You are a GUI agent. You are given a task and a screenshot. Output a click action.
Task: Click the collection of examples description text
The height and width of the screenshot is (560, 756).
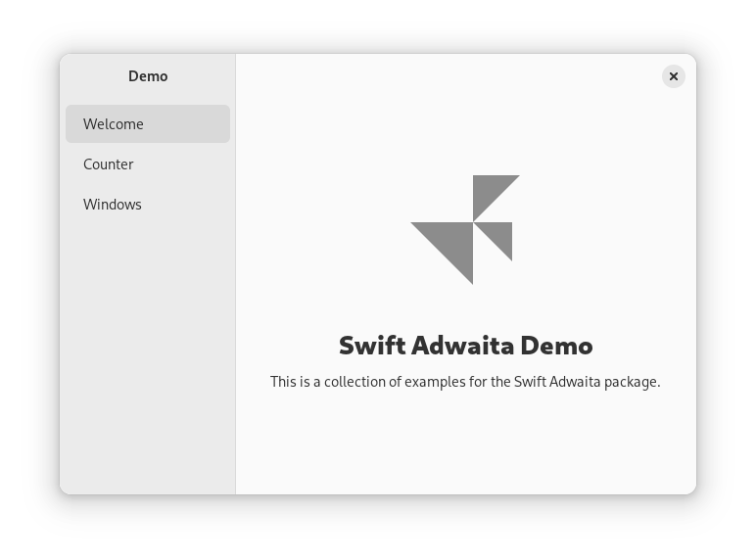coord(465,382)
